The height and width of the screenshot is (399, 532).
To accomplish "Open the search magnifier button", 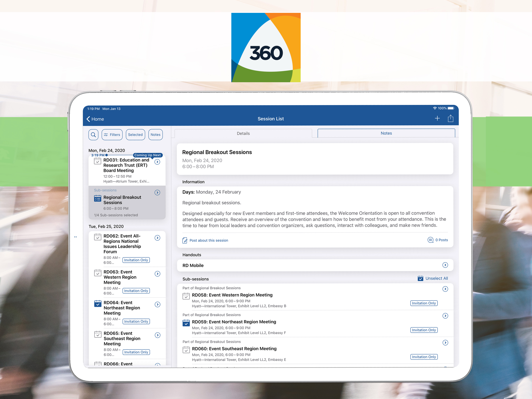I will pyautogui.click(x=93, y=135).
